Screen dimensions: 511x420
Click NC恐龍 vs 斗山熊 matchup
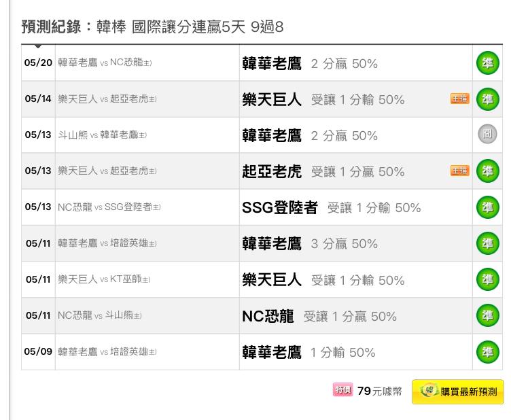100,315
